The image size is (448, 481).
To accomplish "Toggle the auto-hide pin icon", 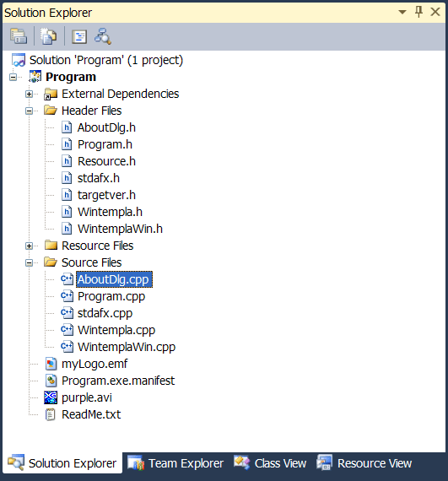I will click(x=418, y=12).
